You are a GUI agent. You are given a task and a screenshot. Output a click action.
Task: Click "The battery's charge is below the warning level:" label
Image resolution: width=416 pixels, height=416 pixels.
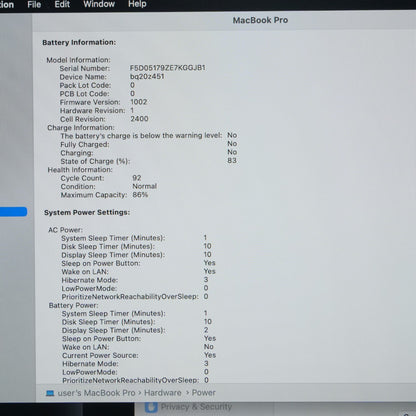pos(141,136)
